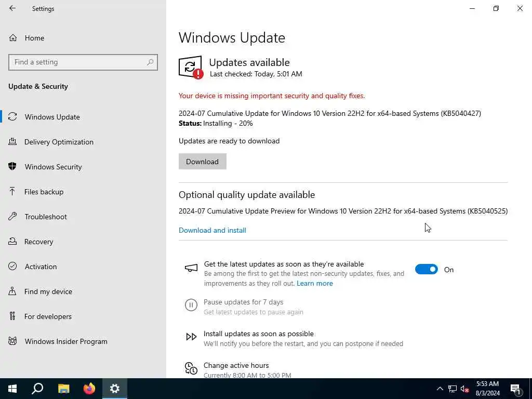
Task: Click the Update & Security heading
Action: (38, 86)
